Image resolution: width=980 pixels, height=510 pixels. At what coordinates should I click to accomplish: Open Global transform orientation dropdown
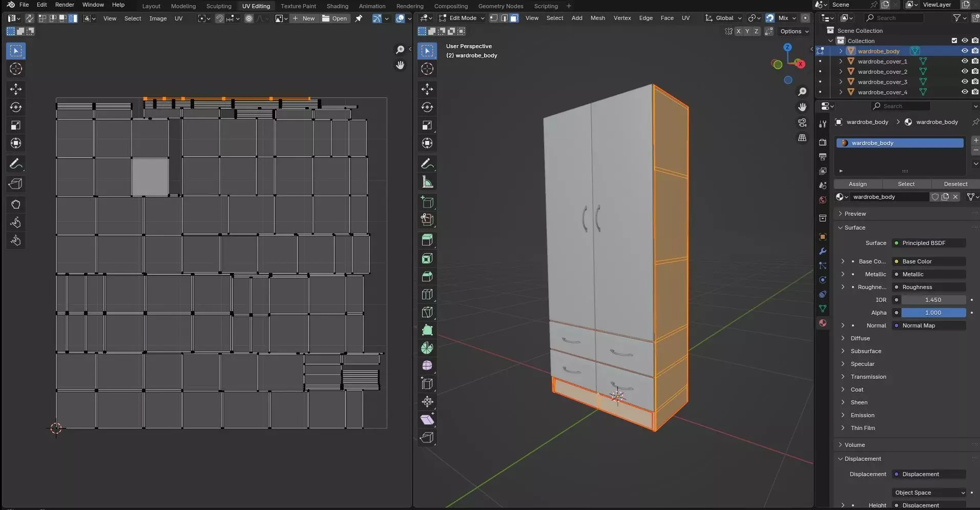(723, 18)
